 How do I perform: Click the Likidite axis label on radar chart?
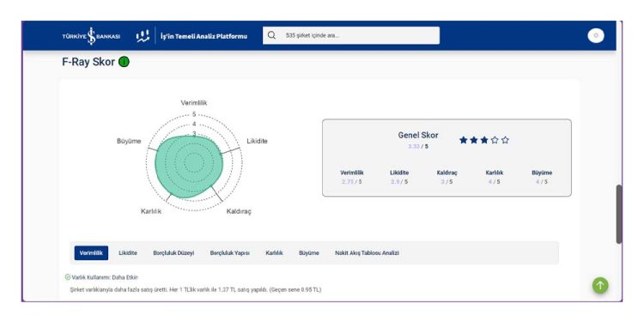click(257, 142)
